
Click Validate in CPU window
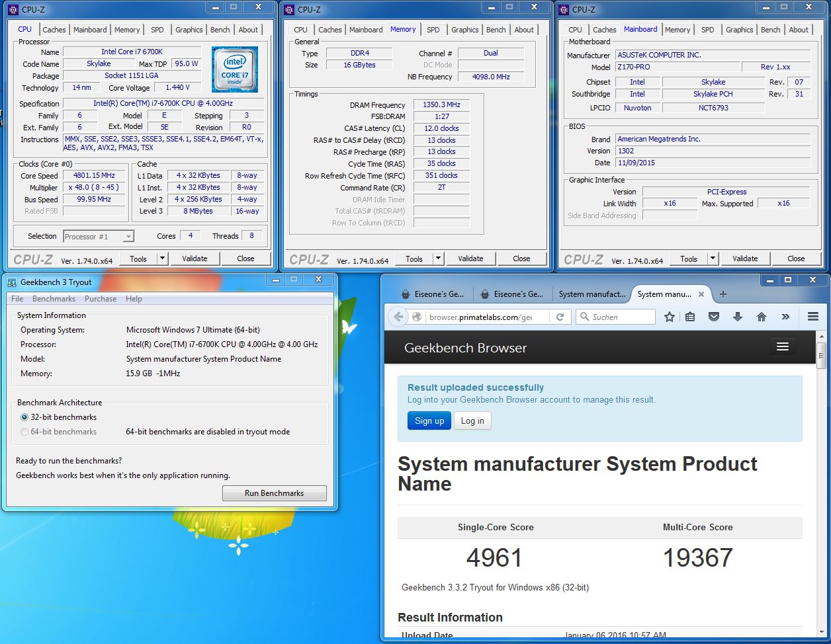(x=195, y=259)
